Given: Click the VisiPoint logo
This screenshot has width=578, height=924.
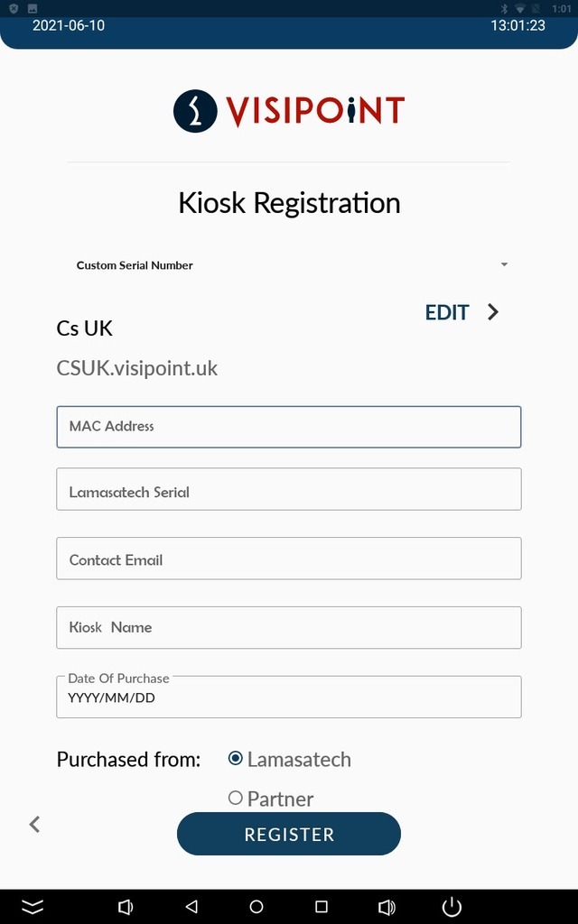Looking at the screenshot, I should (289, 111).
